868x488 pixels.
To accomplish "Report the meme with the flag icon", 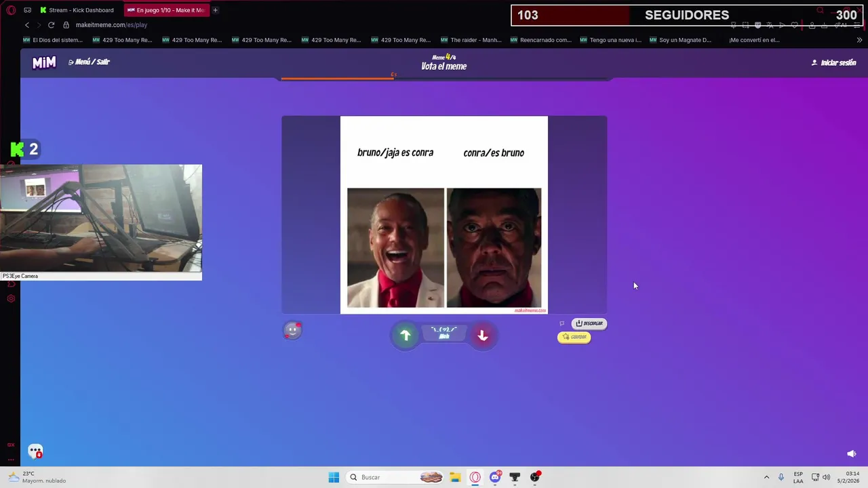I will coord(561,323).
